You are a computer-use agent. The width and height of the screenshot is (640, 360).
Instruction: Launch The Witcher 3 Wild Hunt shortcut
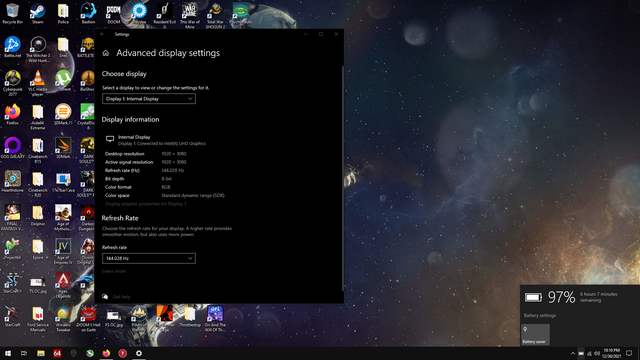point(38,49)
